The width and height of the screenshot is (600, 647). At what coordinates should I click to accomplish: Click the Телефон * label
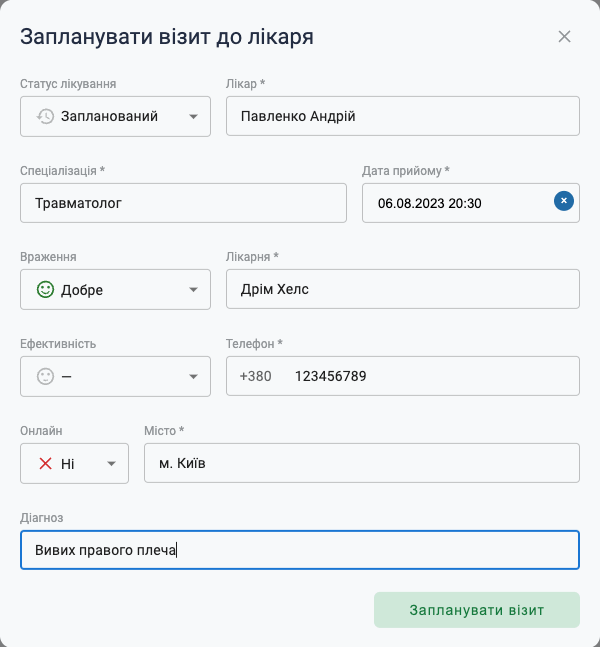(x=254, y=344)
